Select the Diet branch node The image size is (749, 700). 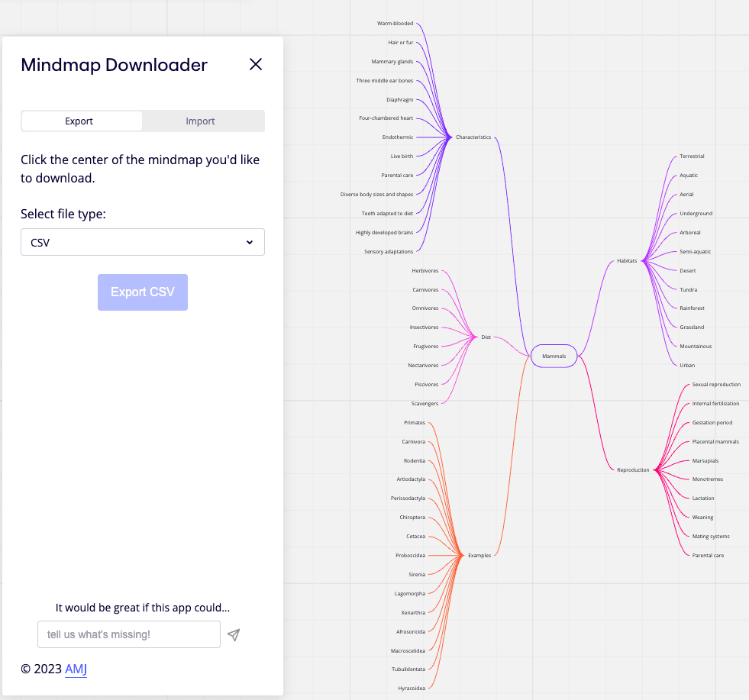click(x=486, y=336)
